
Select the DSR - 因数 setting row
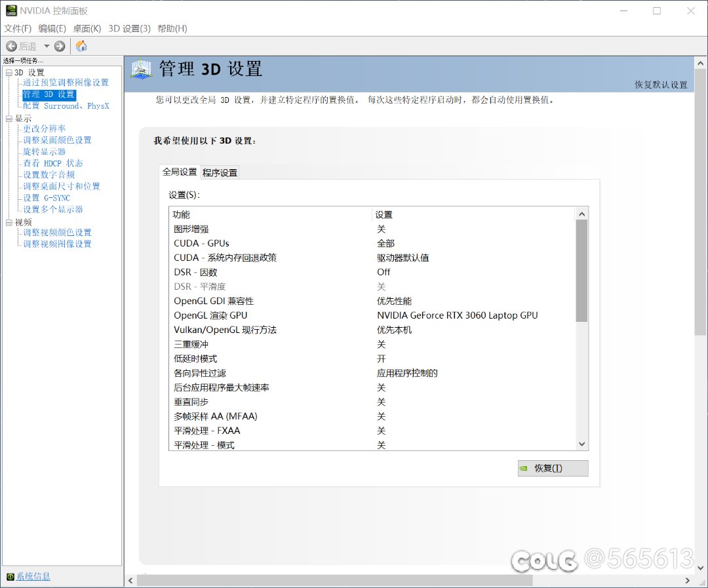pyautogui.click(x=372, y=272)
